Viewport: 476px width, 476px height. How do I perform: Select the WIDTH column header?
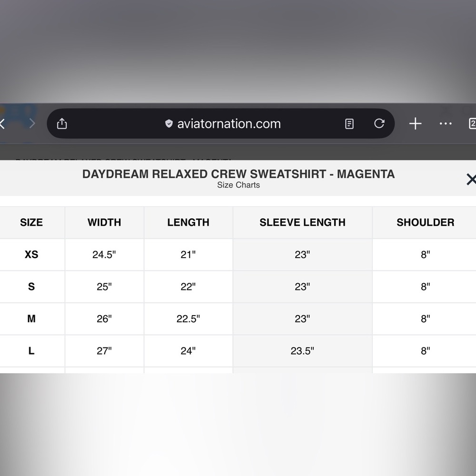104,222
